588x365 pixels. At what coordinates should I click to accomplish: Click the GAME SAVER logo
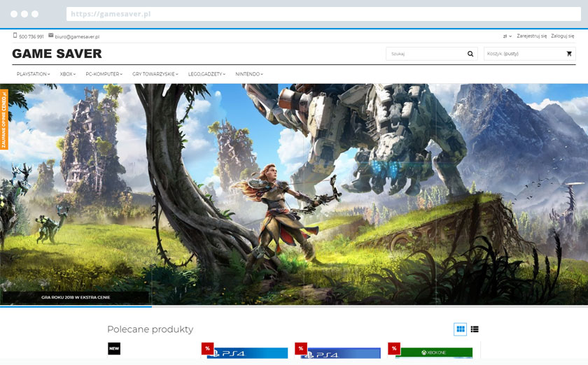coord(57,54)
